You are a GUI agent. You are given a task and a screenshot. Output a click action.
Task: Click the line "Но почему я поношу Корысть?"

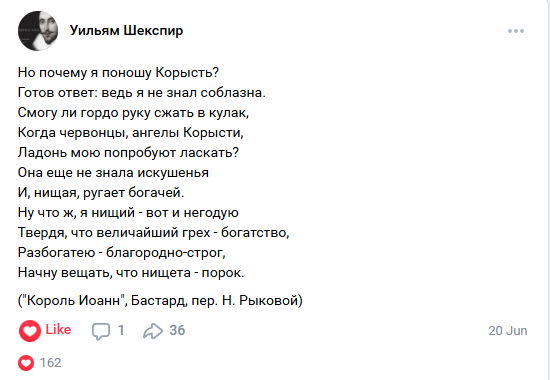pyautogui.click(x=118, y=73)
